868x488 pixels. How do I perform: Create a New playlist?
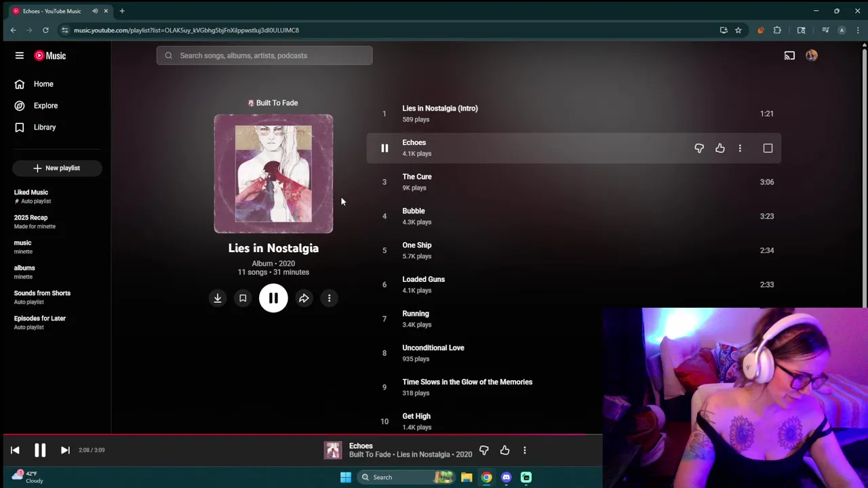coord(57,168)
